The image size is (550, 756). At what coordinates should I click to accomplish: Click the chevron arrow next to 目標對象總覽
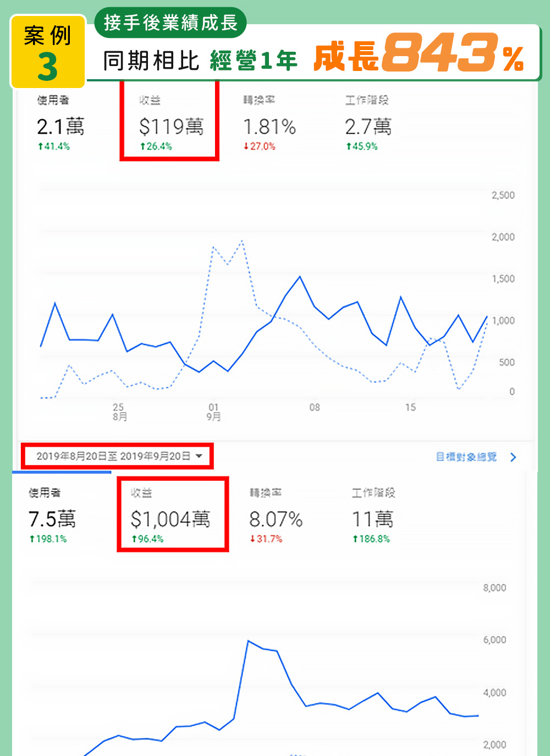point(513,457)
